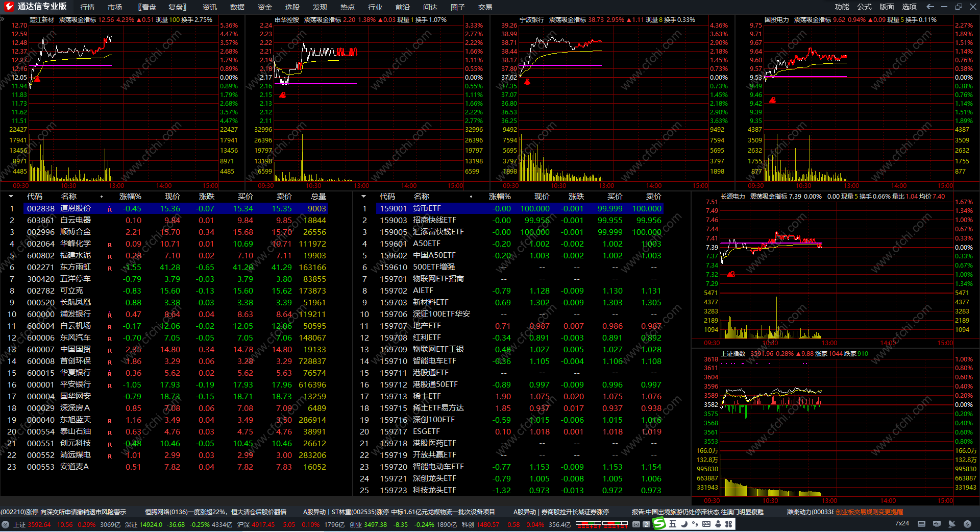Click the 长源电力 chart title

tap(733, 197)
